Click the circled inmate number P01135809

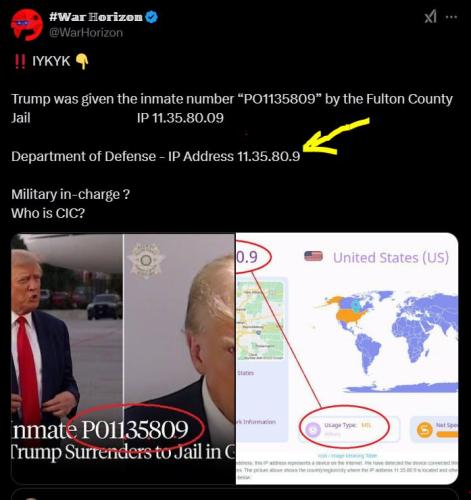point(135,430)
